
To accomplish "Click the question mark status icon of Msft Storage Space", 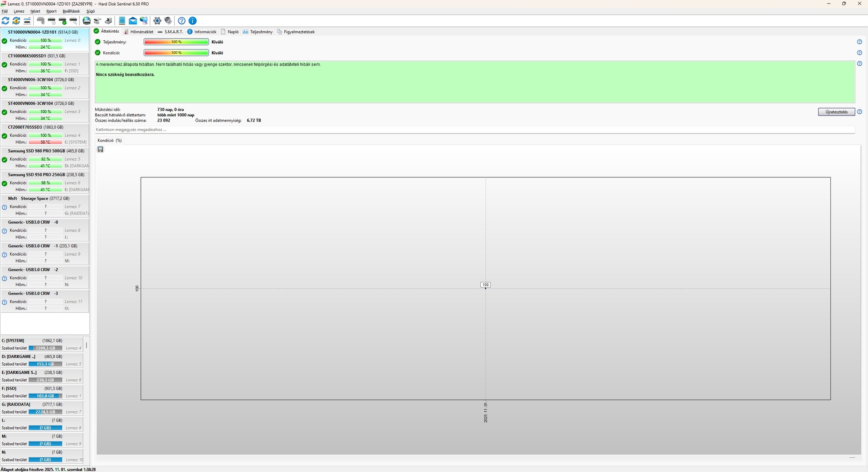I will 4,207.
